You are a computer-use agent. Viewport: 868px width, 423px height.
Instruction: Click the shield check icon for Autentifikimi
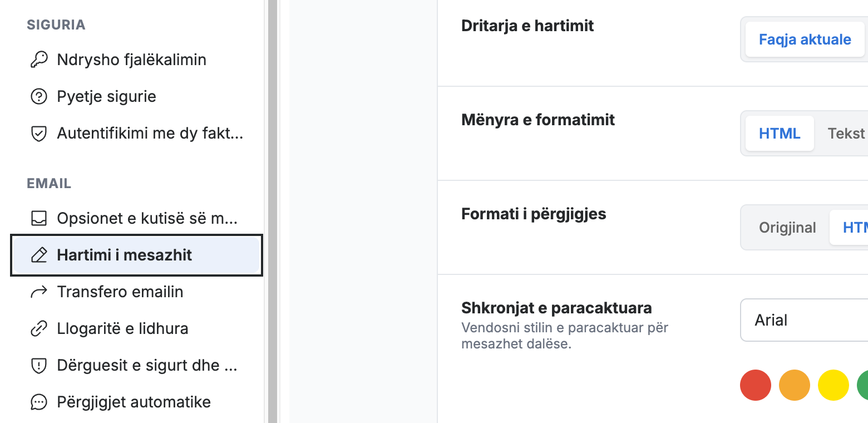click(38, 133)
